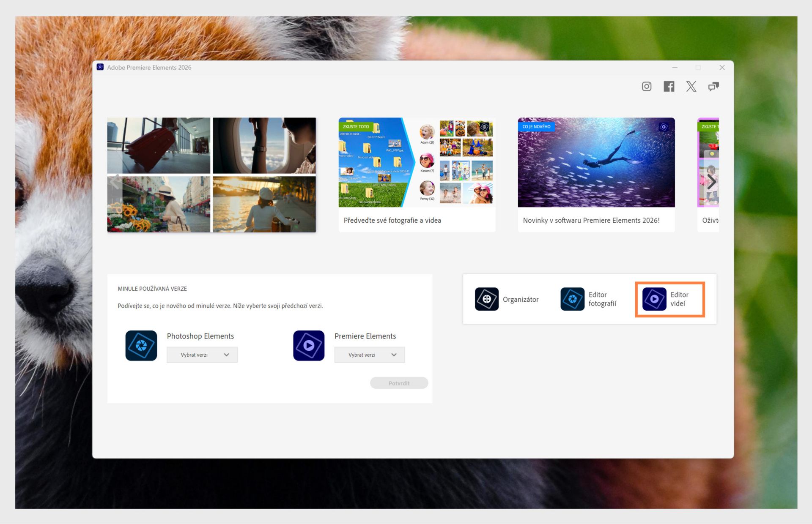Show next carousel cards with right arrow
Image resolution: width=812 pixels, height=524 pixels.
[712, 182]
